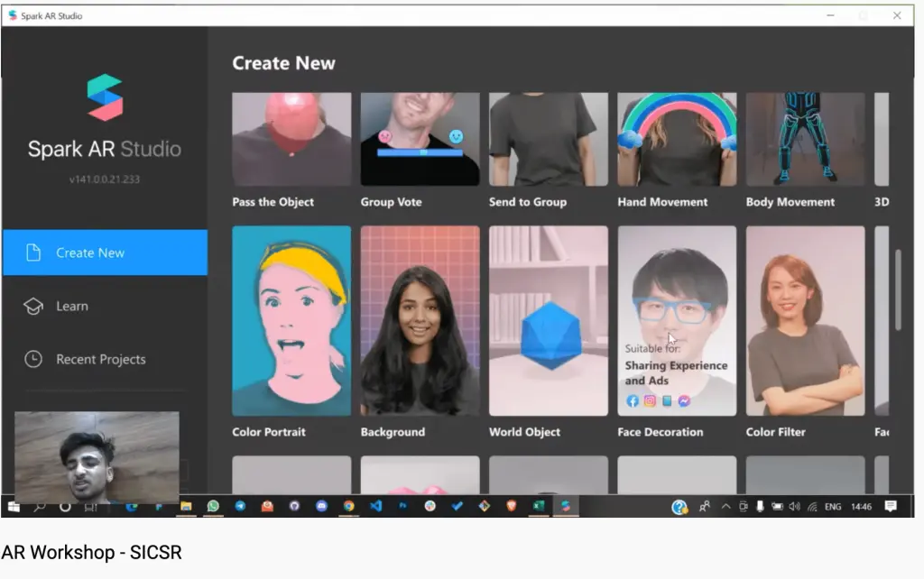Choose the Face Decoration template
This screenshot has width=924, height=579.
[x=677, y=321]
